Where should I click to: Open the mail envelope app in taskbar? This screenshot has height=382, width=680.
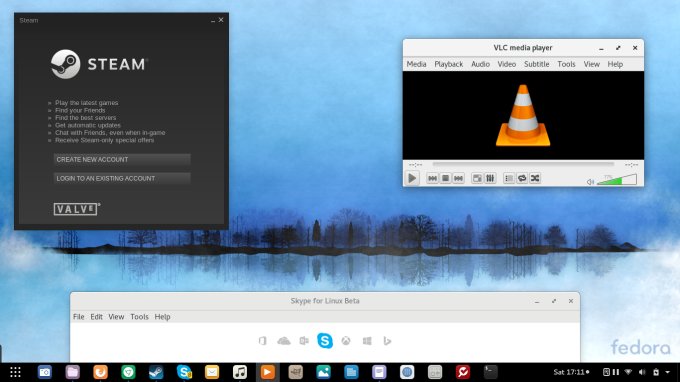tap(212, 372)
